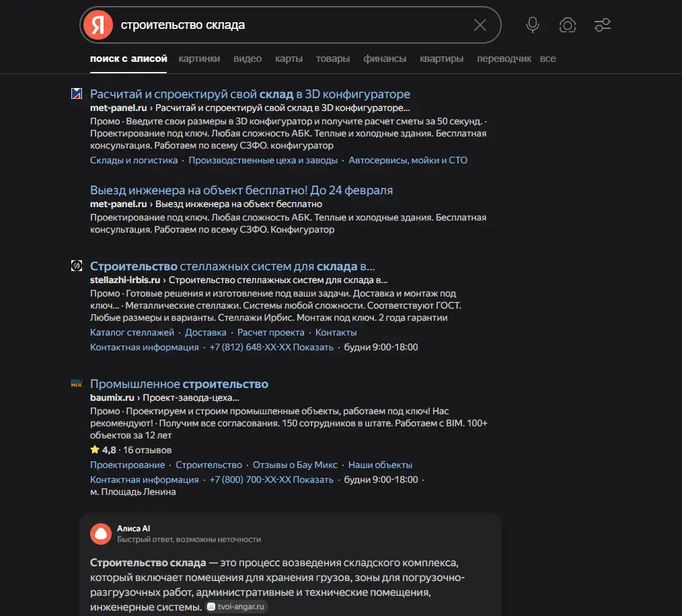Start voice search with microphone icon
Image resolution: width=682 pixels, height=616 pixels.
tap(533, 25)
